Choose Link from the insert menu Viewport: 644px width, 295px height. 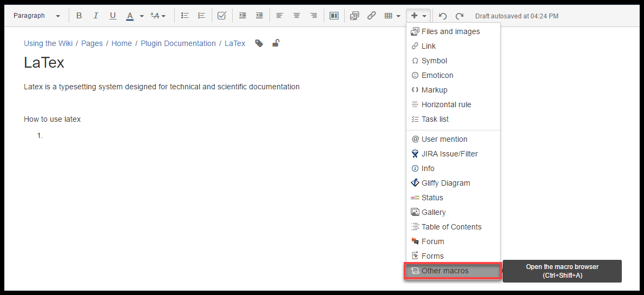(453, 46)
